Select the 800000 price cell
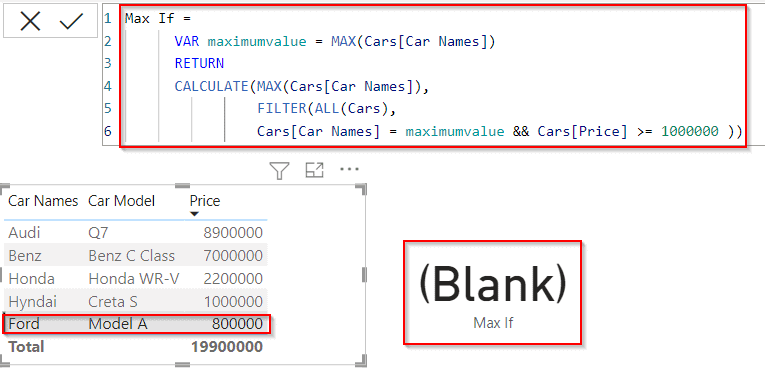The image size is (765, 374). point(237,323)
